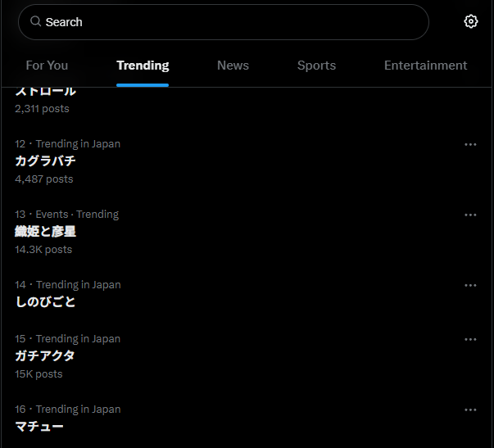Open the カグラバチ trending topic
Image resolution: width=494 pixels, height=448 pixels.
pos(45,161)
